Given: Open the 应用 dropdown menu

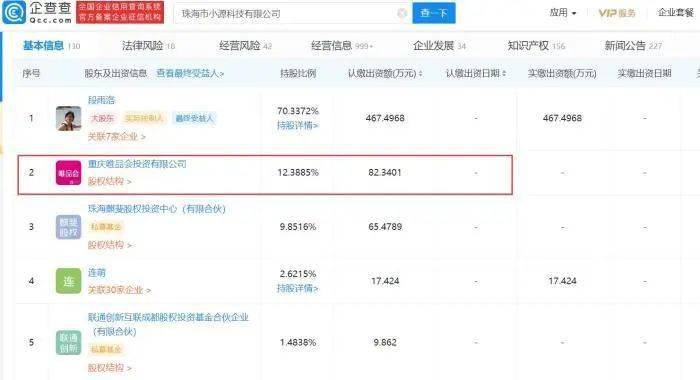Looking at the screenshot, I should [x=562, y=13].
